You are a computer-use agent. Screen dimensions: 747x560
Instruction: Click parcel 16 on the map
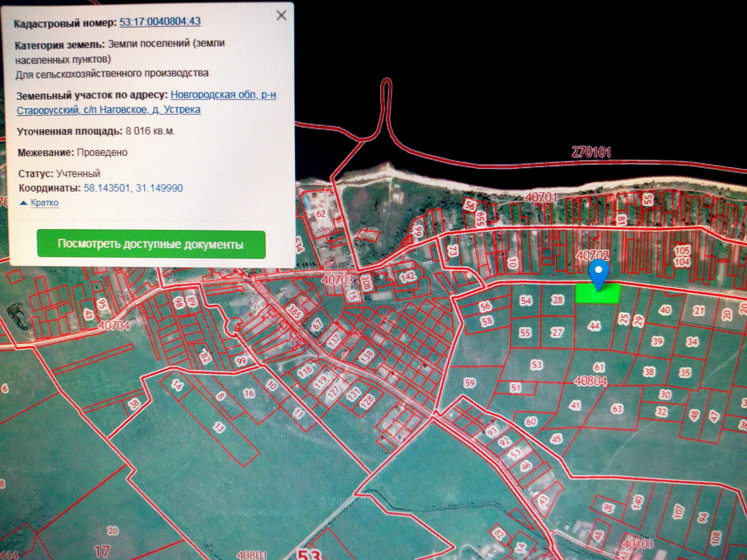(x=249, y=394)
